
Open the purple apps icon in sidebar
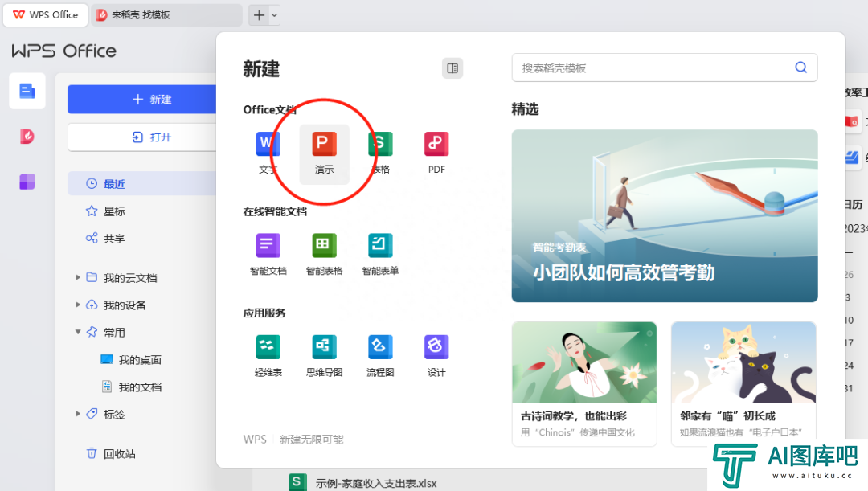[x=27, y=182]
